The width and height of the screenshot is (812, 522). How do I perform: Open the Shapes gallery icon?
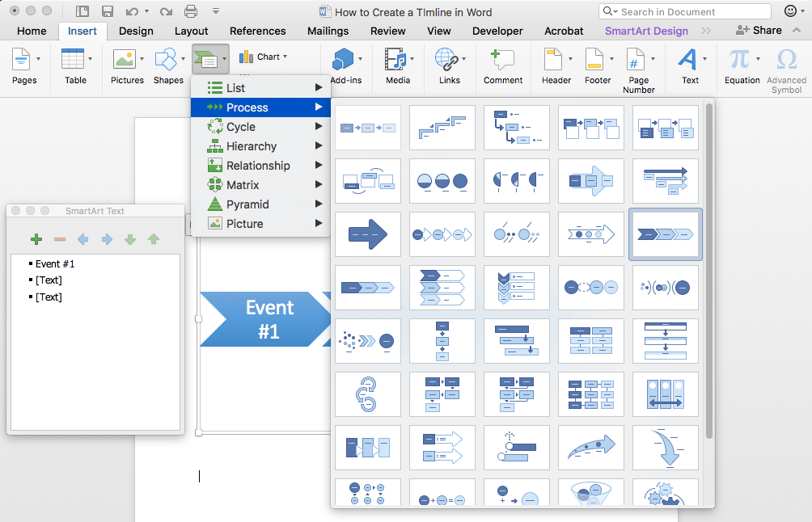point(165,60)
